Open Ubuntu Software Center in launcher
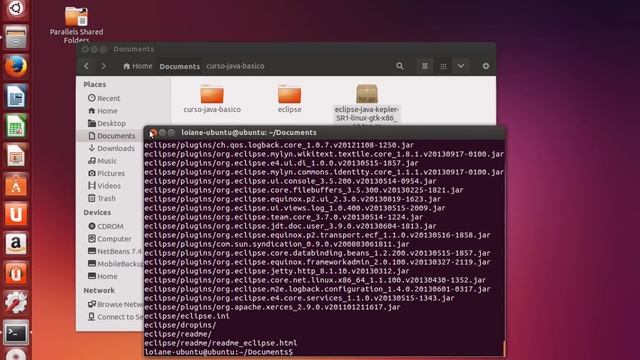Image resolution: width=640 pixels, height=360 pixels. 16,185
